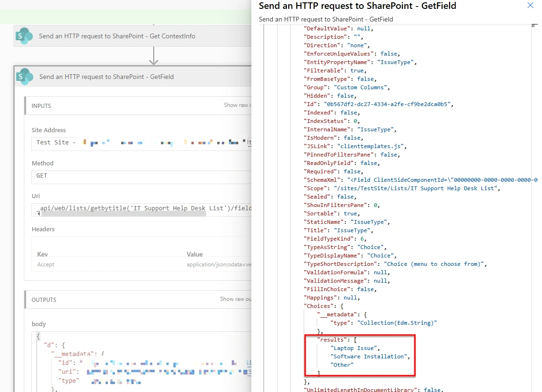The width and height of the screenshot is (542, 392).
Task: Click the "d" key in body output
Action: (50, 345)
